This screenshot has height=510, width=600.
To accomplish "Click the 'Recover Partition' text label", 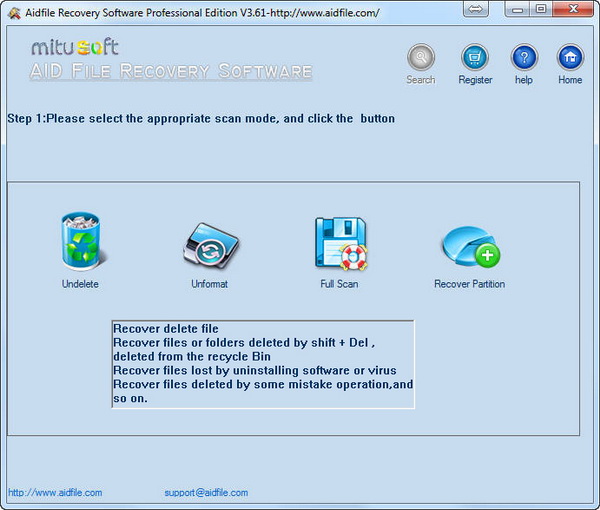I will click(x=469, y=284).
